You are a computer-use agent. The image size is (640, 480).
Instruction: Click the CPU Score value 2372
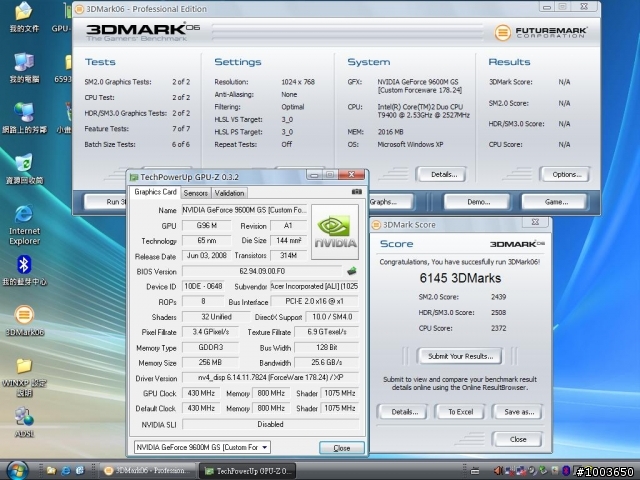point(498,328)
